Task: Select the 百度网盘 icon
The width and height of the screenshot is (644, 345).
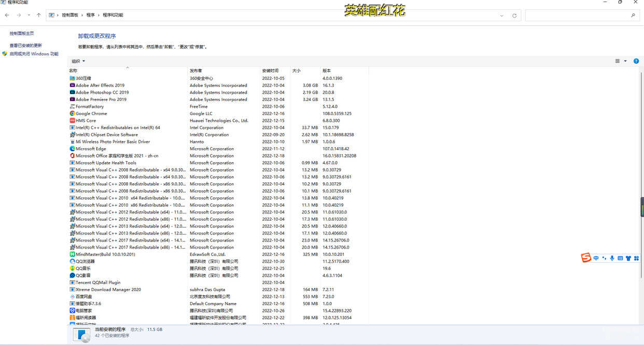Action: tap(72, 297)
